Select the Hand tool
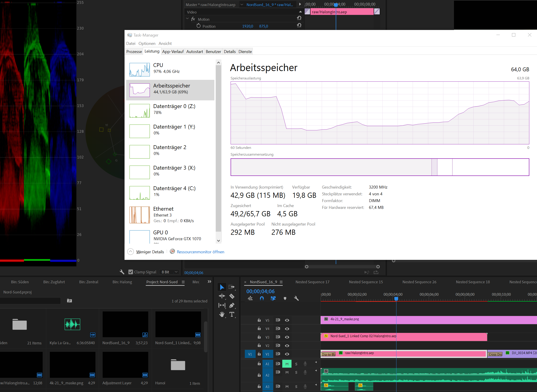Viewport: 537px width, 392px height. pyautogui.click(x=222, y=314)
